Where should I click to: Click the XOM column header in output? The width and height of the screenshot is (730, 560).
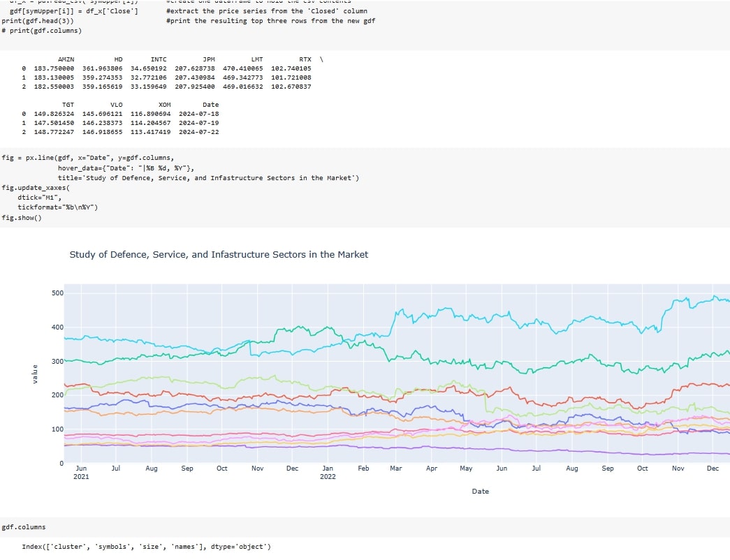pos(164,104)
